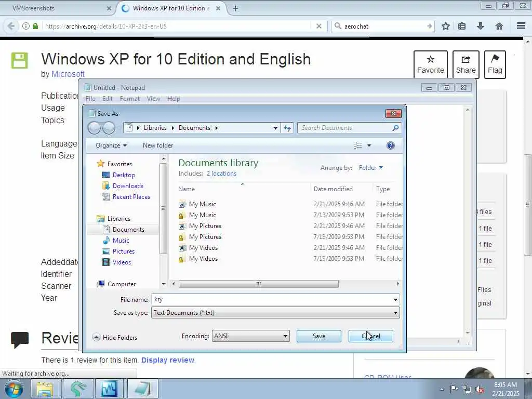Expand the File name history dropdown arrow
The width and height of the screenshot is (532, 399).
click(395, 300)
